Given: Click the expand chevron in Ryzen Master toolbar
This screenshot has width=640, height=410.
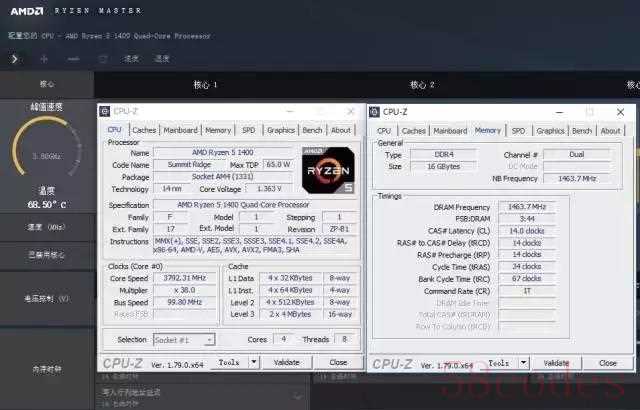Looking at the screenshot, I should tap(15, 59).
